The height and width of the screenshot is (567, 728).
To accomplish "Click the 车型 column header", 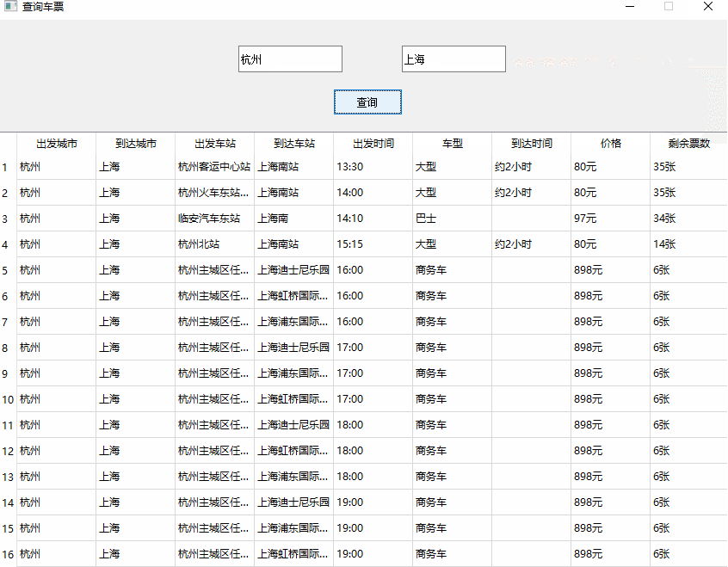I will [451, 143].
